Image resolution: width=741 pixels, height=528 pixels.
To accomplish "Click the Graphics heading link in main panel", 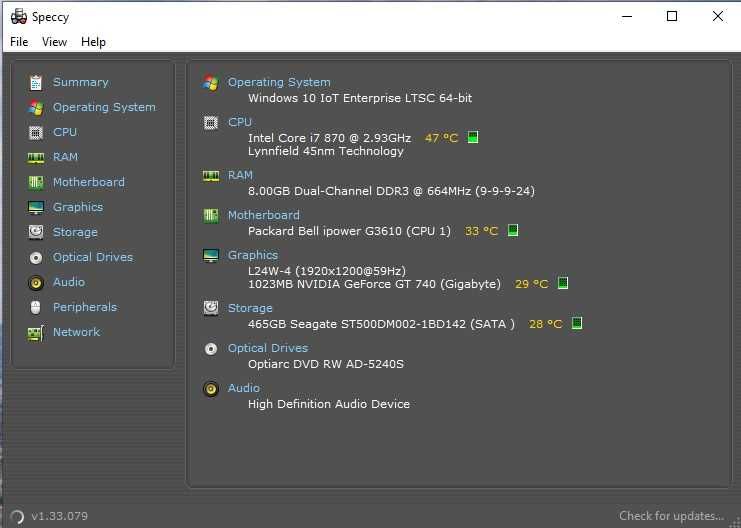I will 253,255.
